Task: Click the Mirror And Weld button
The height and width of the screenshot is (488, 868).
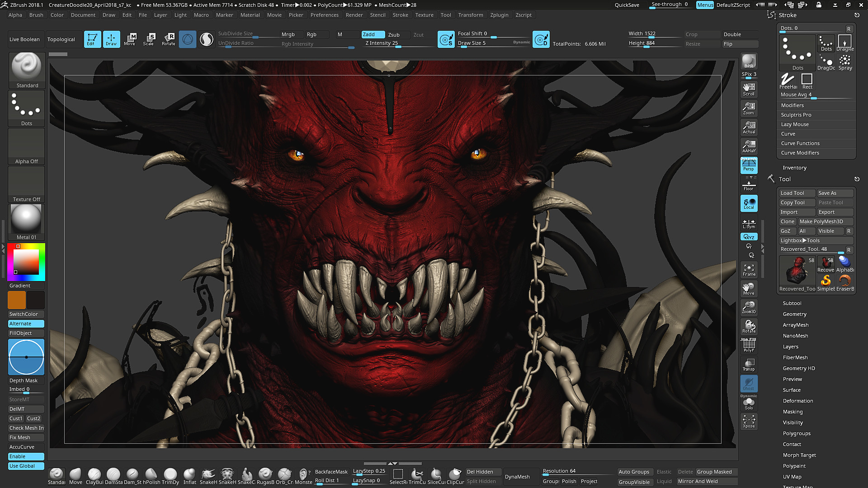Action: 707,481
